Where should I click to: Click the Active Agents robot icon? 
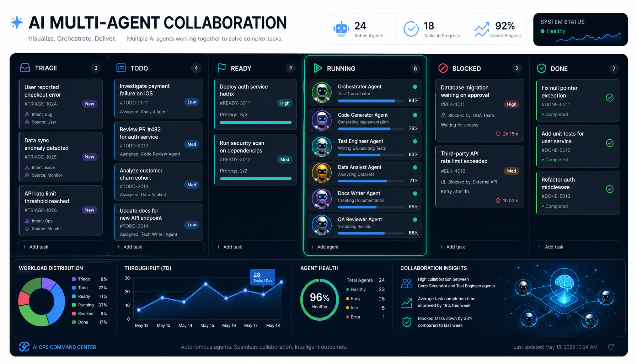(341, 29)
